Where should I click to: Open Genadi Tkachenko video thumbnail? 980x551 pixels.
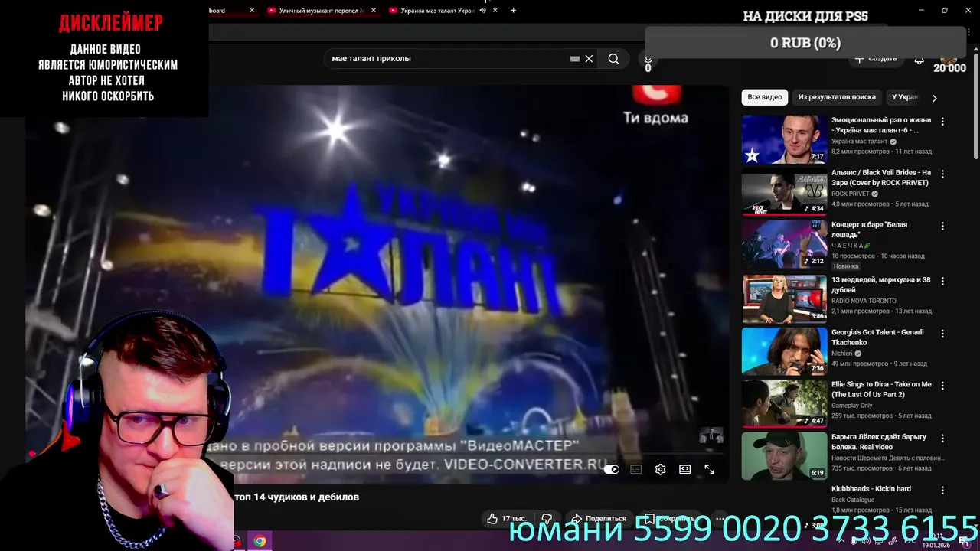(x=784, y=350)
